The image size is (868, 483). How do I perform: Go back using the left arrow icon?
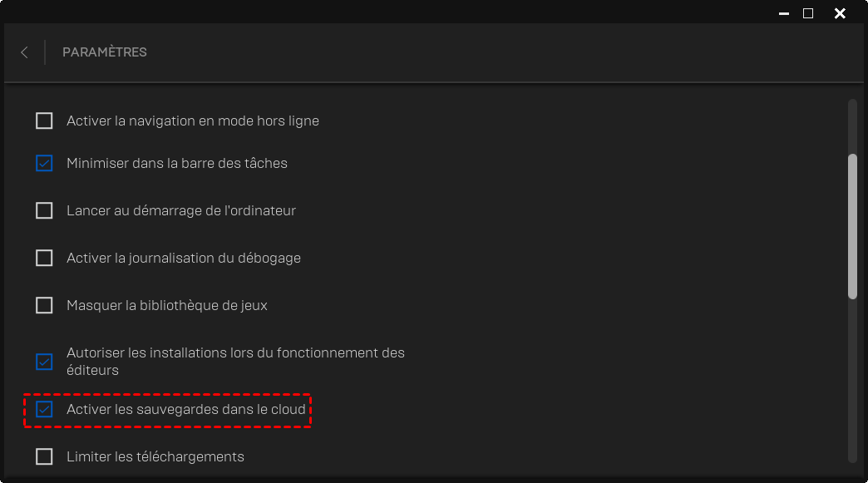[24, 52]
